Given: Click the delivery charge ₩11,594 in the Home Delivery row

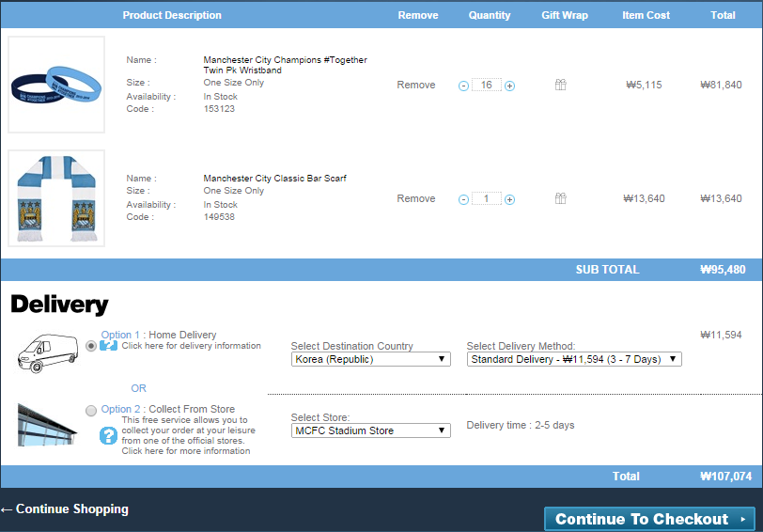Looking at the screenshot, I should (x=721, y=335).
